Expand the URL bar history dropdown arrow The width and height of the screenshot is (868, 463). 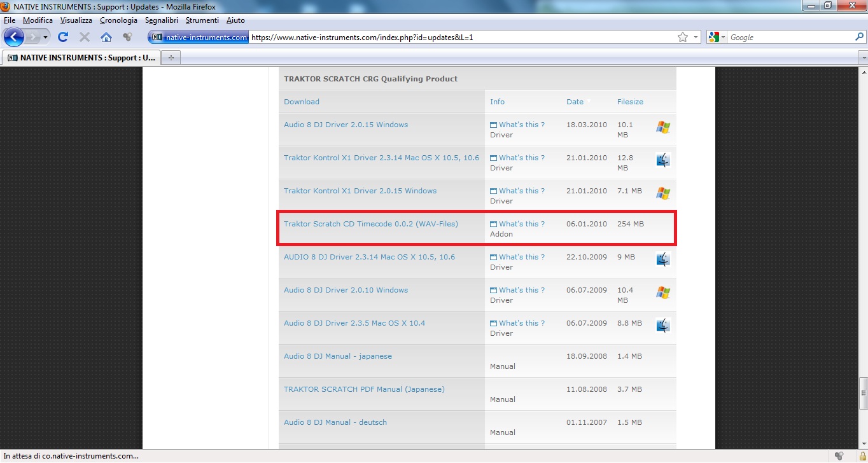click(696, 38)
